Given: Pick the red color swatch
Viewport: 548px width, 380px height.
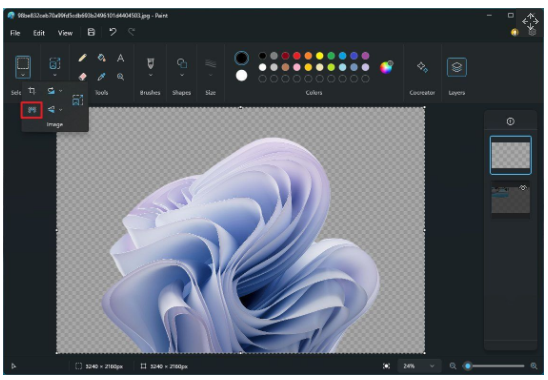Looking at the screenshot, I should (x=297, y=56).
